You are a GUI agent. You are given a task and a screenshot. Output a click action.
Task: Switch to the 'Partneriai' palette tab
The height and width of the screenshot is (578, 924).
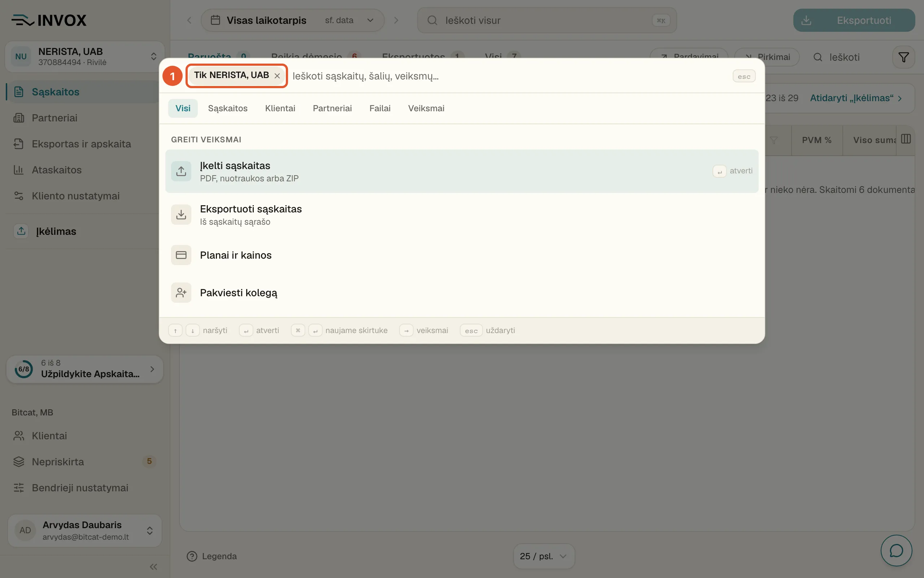pyautogui.click(x=332, y=108)
